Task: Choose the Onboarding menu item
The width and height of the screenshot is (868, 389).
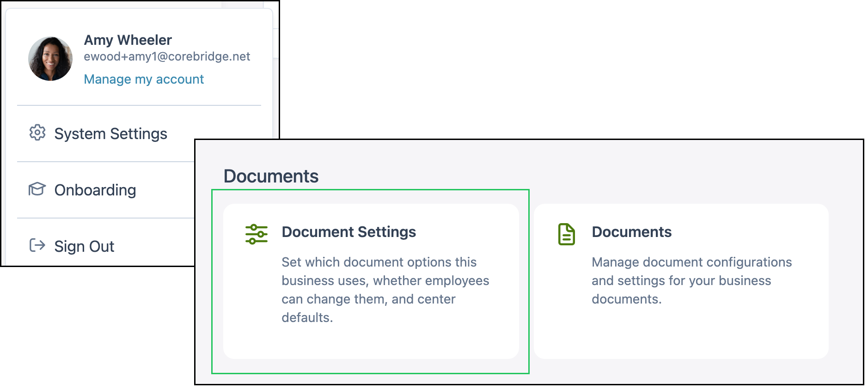Action: (x=95, y=190)
